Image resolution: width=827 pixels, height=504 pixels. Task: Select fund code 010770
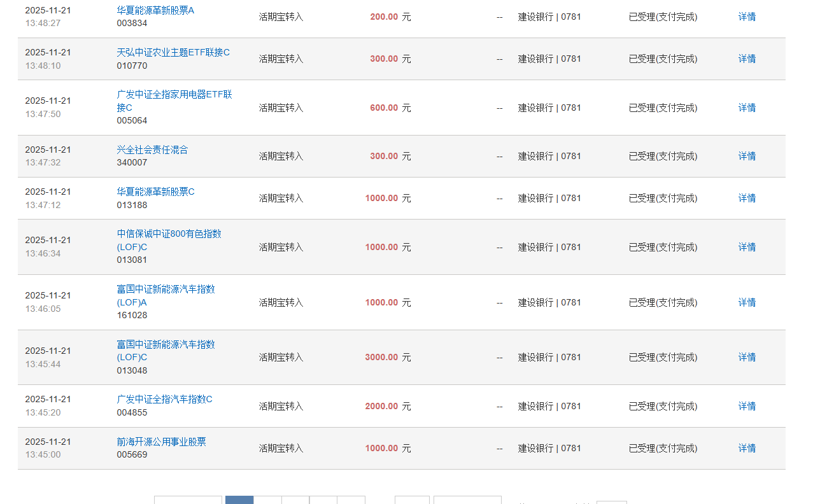click(x=132, y=66)
